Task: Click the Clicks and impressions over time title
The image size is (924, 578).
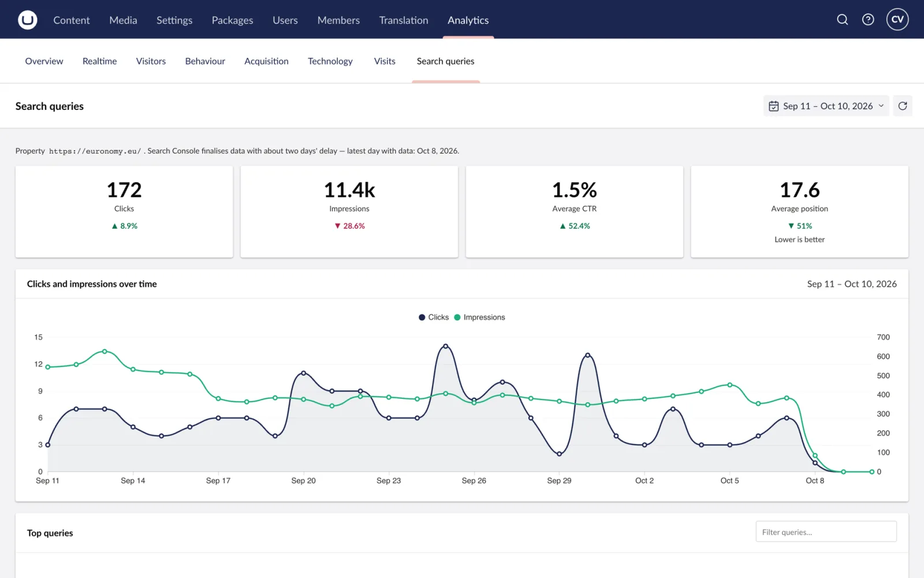Action: [x=92, y=284]
